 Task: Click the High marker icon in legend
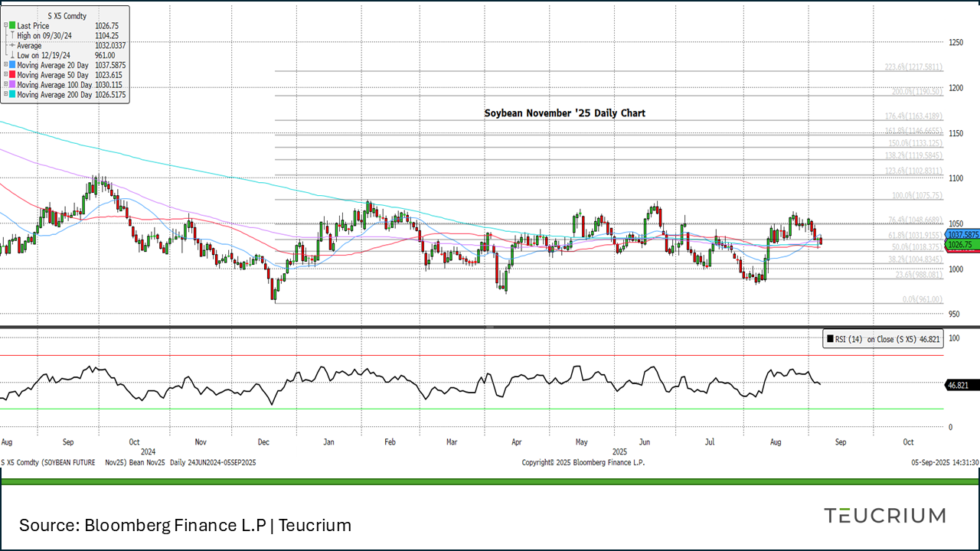tap(12, 36)
